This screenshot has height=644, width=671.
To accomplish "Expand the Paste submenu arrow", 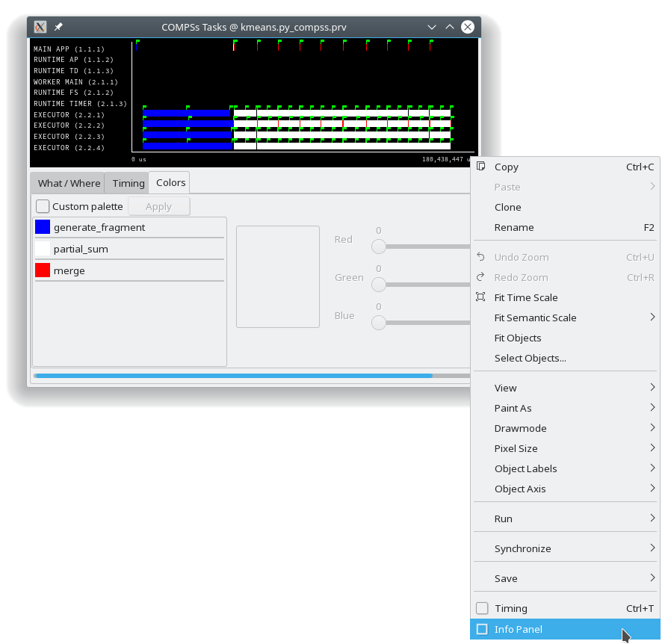I will pyautogui.click(x=652, y=187).
